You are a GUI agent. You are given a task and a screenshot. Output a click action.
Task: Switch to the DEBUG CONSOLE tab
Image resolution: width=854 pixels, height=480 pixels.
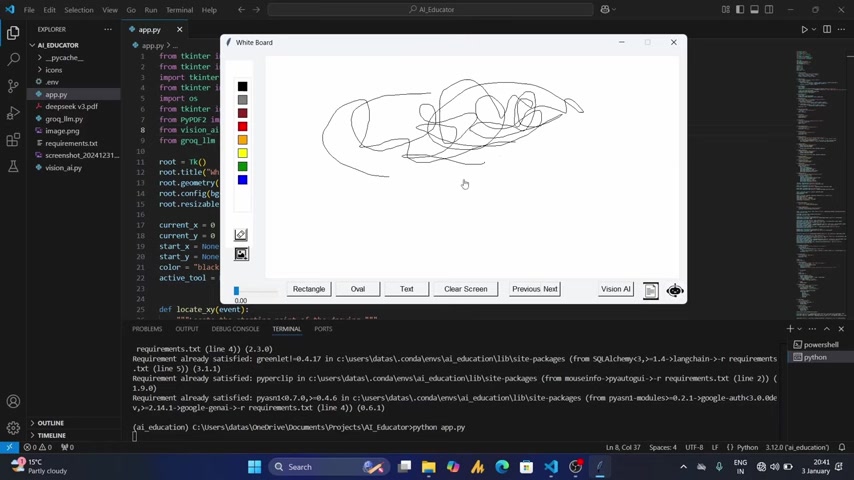235,329
